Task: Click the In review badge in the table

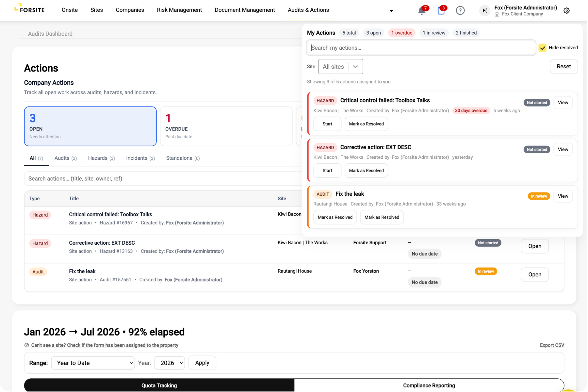Action: point(485,271)
